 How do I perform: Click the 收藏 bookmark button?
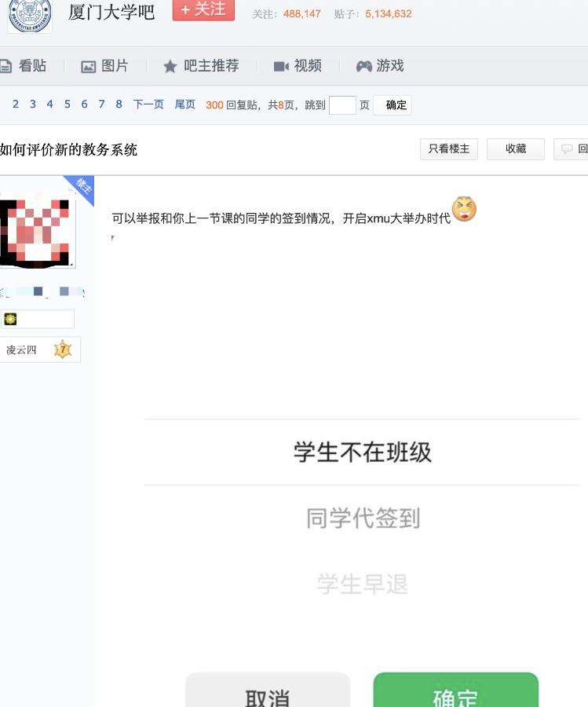(x=516, y=148)
